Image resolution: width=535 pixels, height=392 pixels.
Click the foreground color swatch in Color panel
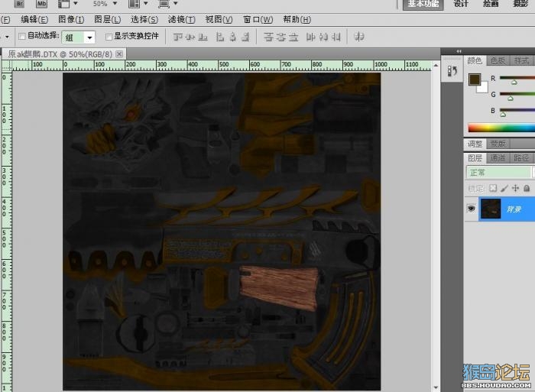coord(475,79)
